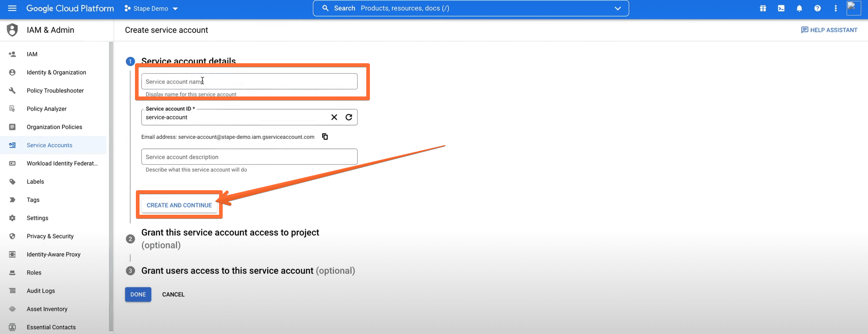Open Privacy & Security

[x=50, y=236]
